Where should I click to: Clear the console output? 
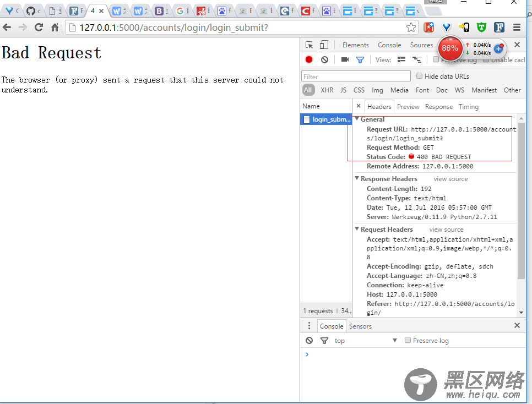tap(309, 340)
